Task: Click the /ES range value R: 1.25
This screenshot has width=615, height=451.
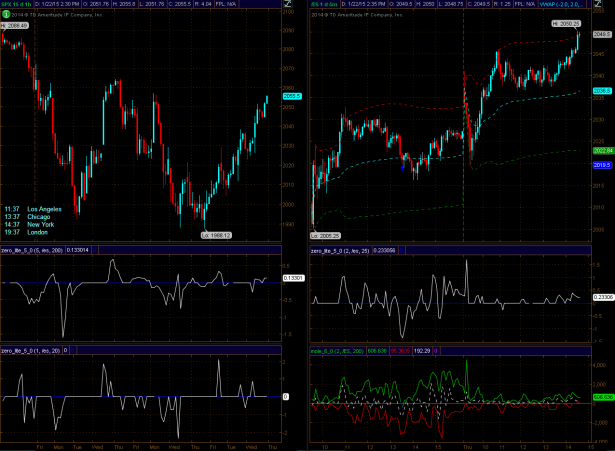Action: [x=502, y=4]
